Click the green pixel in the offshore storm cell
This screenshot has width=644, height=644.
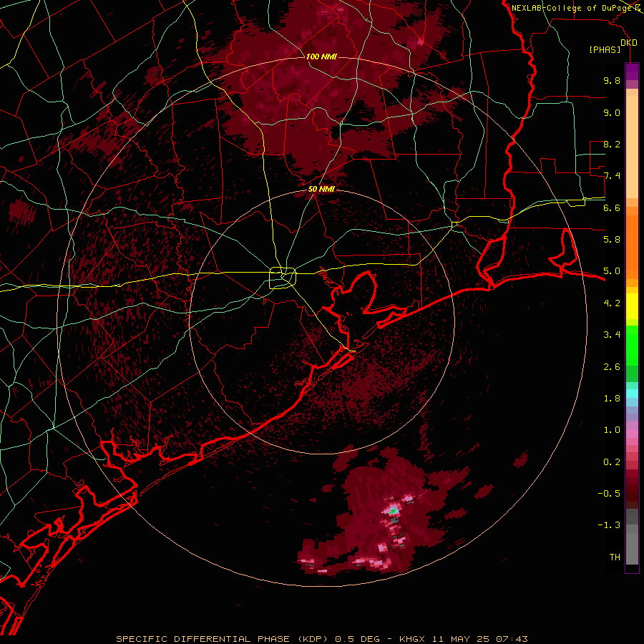click(393, 510)
